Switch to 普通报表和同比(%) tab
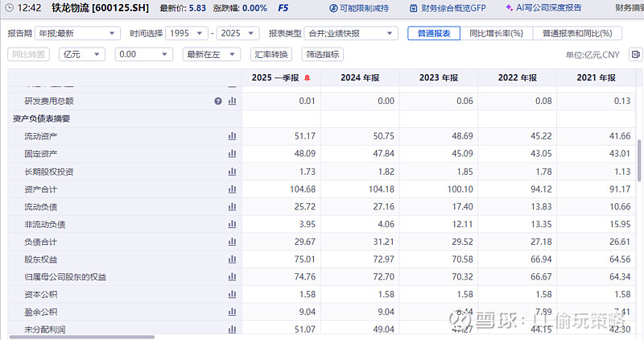The image size is (644, 340). [577, 33]
